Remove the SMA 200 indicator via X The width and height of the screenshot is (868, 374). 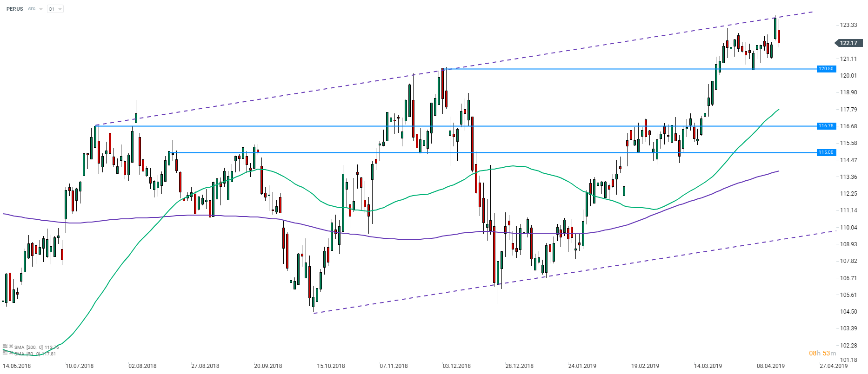click(11, 346)
